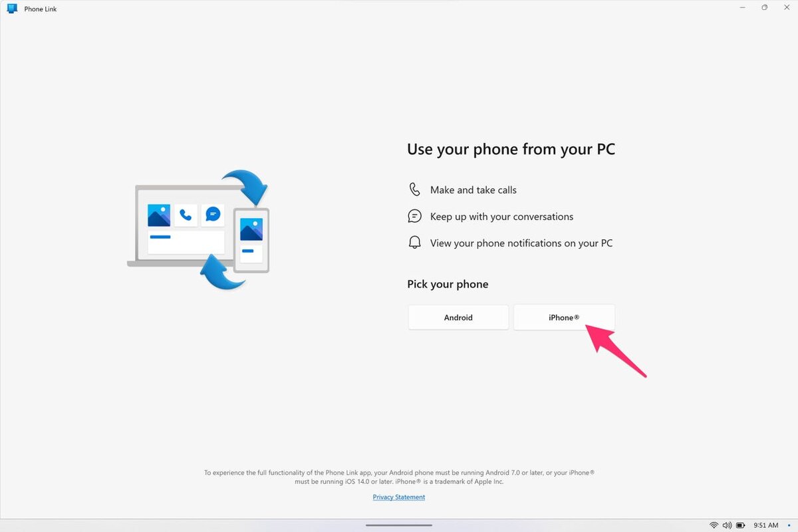Click the phone device in the illustration
Screen dimensions: 798x532
pos(251,240)
